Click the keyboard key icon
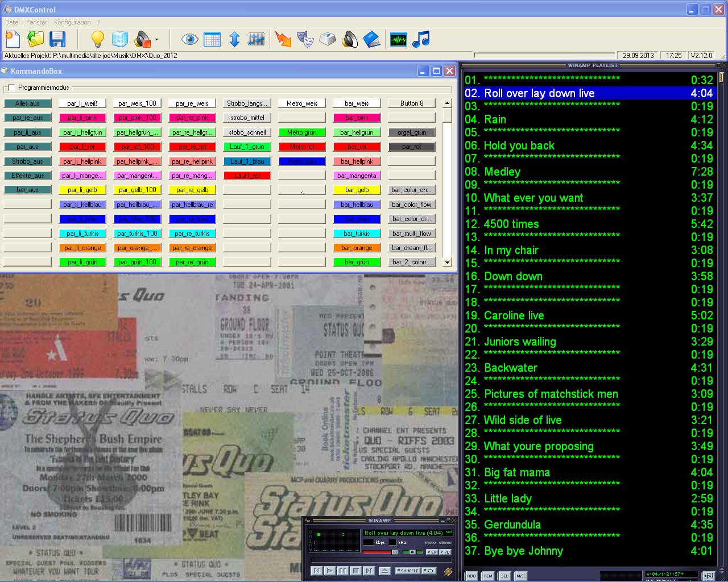Image resolution: width=728 pixels, height=582 pixels. point(328,39)
